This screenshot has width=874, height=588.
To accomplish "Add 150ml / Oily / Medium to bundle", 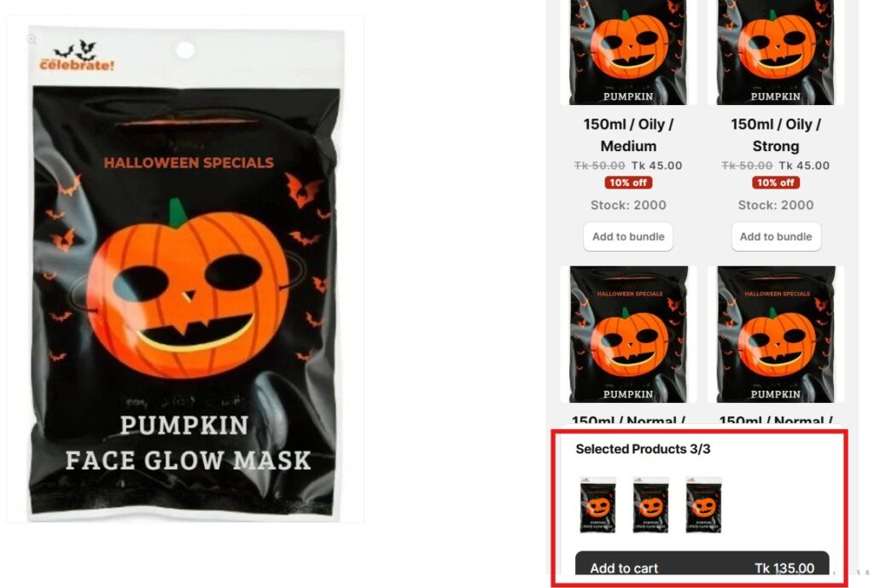I will (628, 236).
